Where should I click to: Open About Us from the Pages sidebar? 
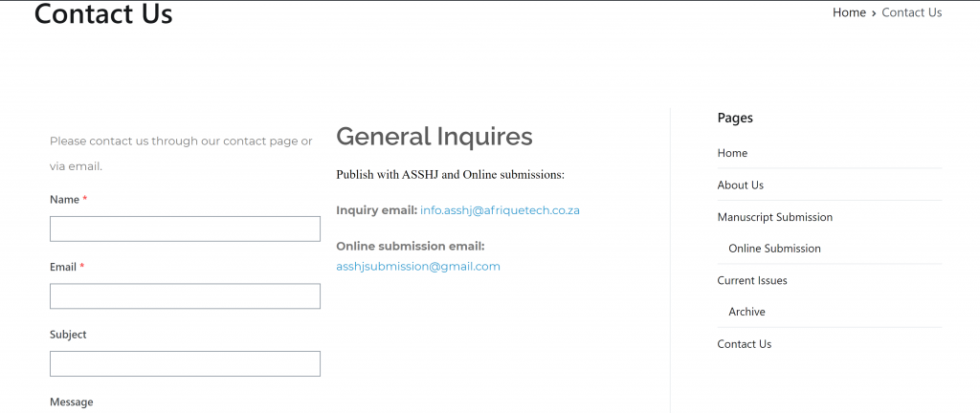point(740,185)
